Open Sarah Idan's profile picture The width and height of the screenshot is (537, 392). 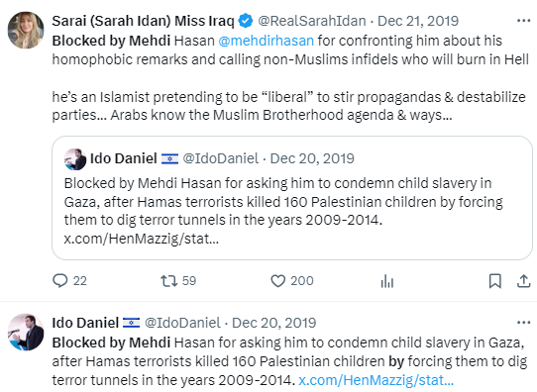point(26,30)
